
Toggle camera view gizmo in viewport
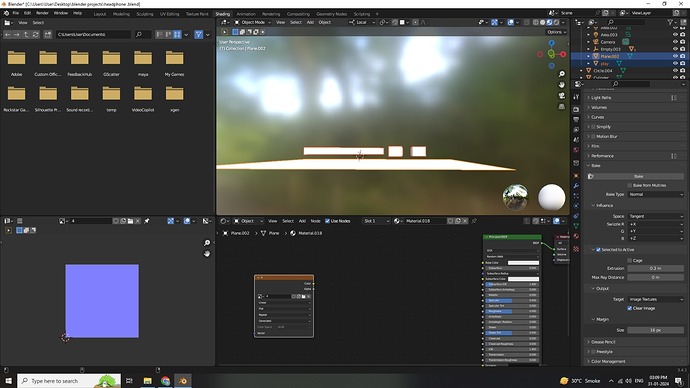pyautogui.click(x=562, y=95)
